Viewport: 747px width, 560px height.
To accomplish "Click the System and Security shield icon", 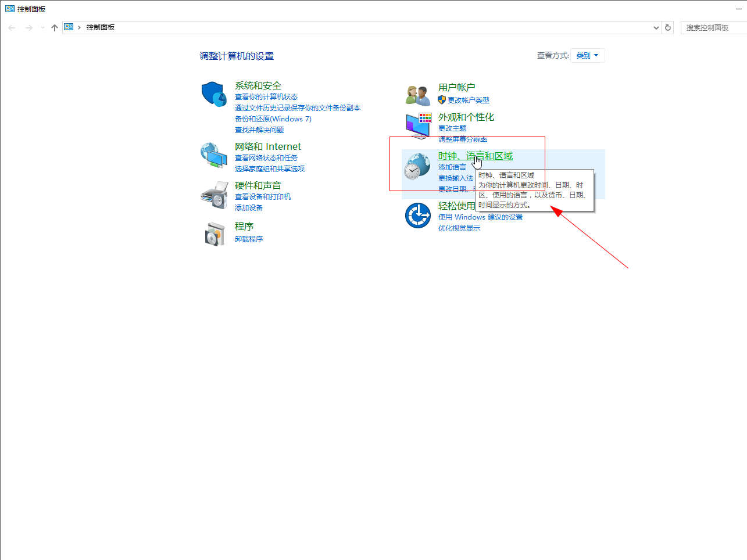I will 213,94.
